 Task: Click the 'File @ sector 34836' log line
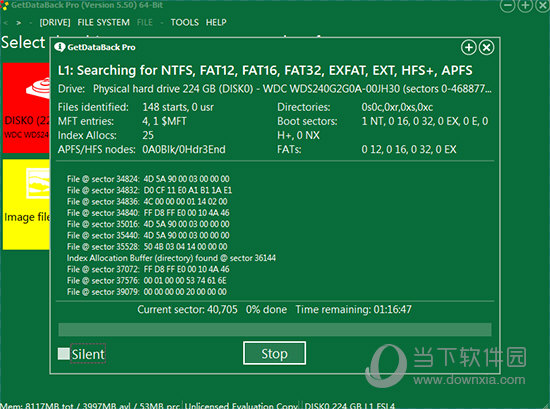pyautogui.click(x=147, y=201)
